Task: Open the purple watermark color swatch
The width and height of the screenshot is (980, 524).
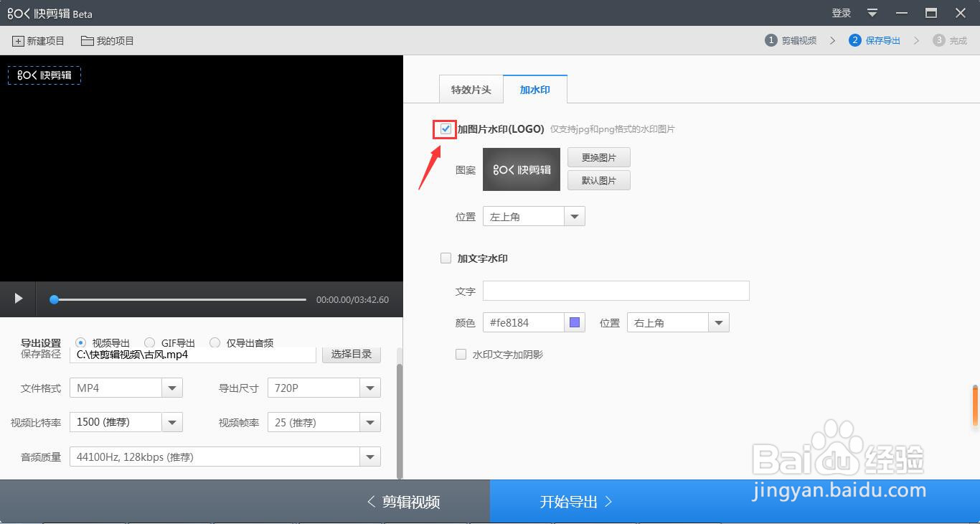Action: click(x=574, y=322)
